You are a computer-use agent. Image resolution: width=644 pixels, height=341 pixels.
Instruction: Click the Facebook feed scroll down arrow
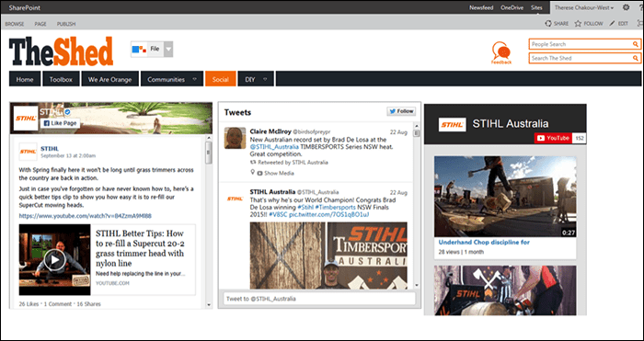coord(209,305)
